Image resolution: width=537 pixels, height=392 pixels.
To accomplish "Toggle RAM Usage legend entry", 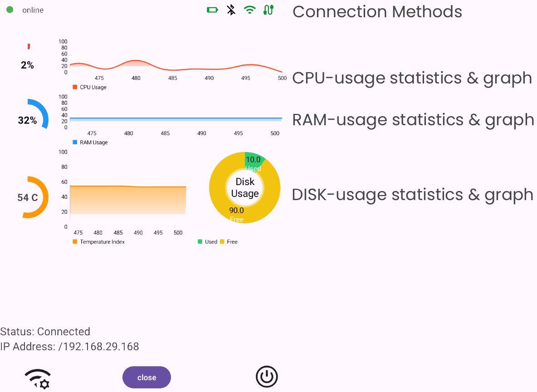I will click(x=90, y=142).
